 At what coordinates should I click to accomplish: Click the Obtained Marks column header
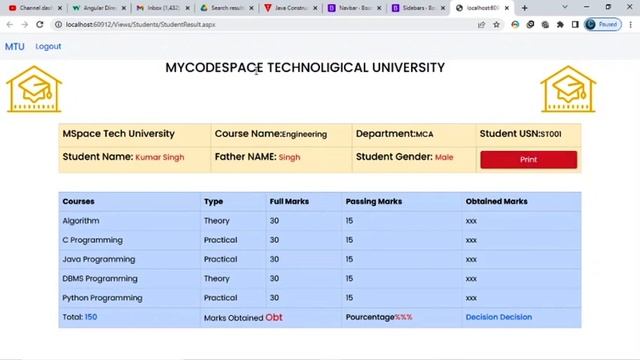pos(496,201)
